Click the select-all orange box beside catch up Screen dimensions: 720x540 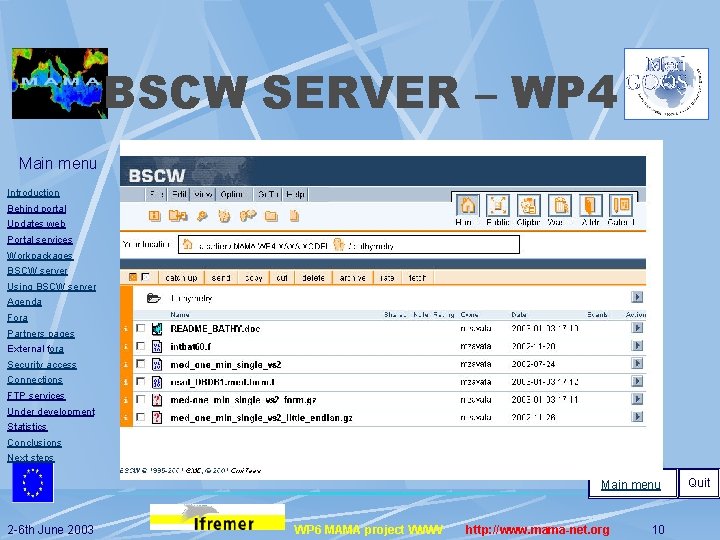pos(133,277)
